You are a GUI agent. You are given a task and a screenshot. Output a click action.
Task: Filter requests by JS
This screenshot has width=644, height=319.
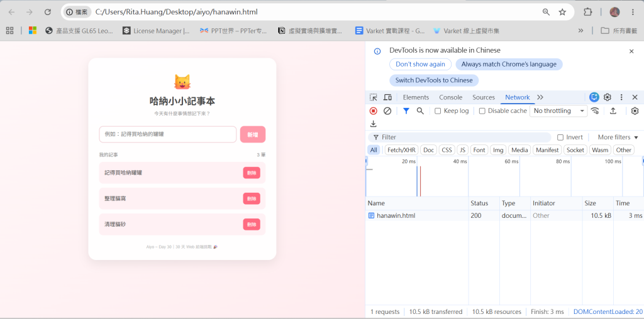coord(462,150)
